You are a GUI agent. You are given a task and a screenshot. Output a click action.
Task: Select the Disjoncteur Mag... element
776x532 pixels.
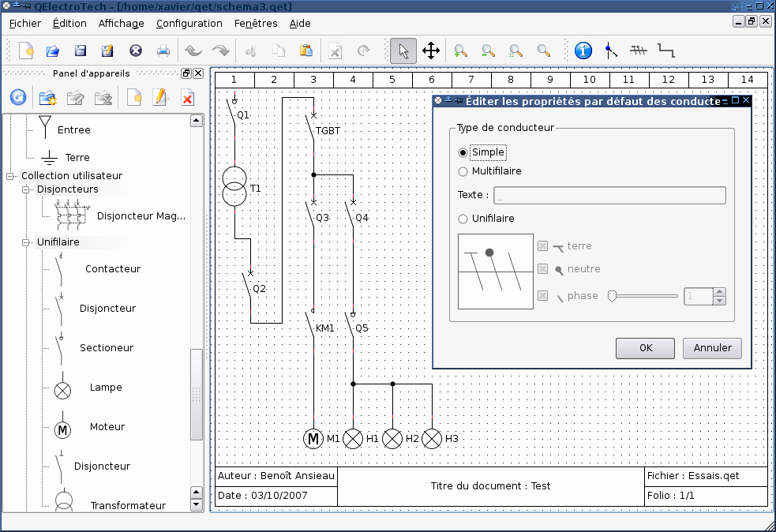point(141,215)
